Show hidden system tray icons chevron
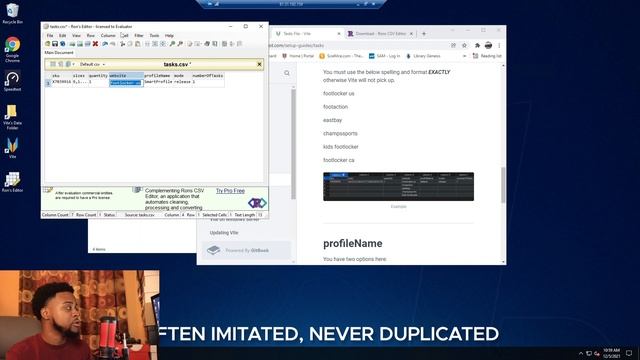Screen dimensions: 640x360 [581, 353]
